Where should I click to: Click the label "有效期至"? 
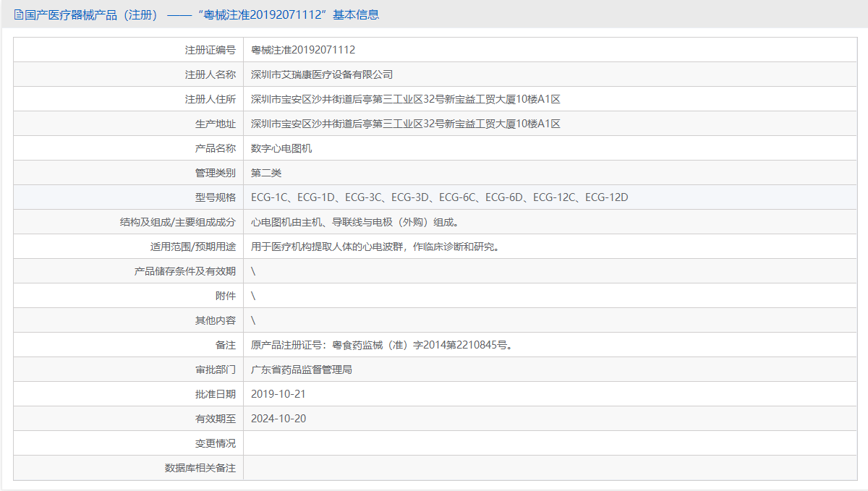pyautogui.click(x=216, y=419)
